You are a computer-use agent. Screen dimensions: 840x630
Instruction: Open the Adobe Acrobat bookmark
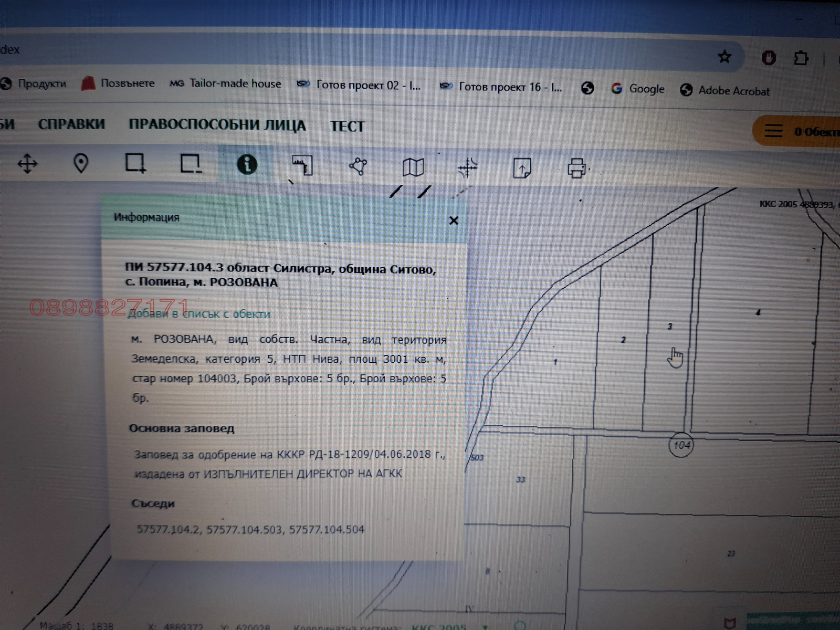pos(725,90)
